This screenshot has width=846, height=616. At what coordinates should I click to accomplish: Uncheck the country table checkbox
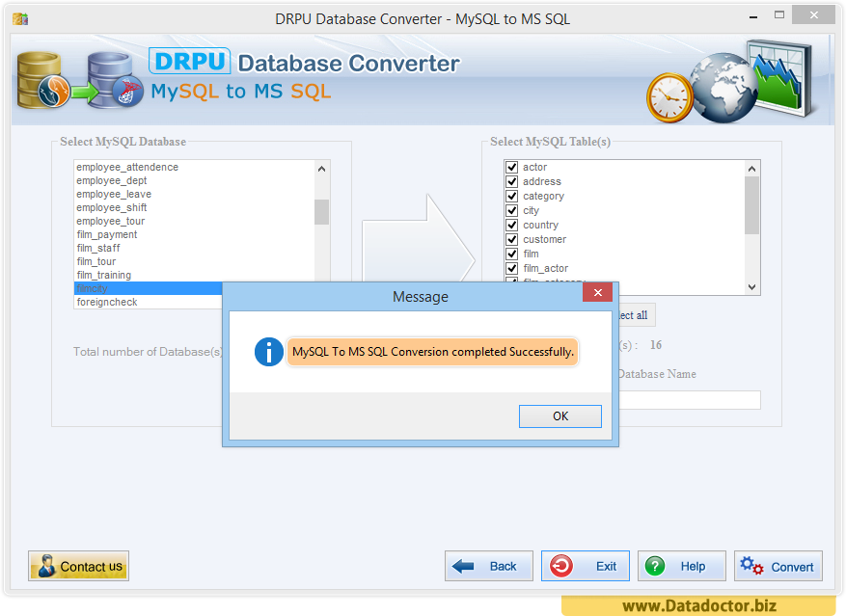tap(512, 225)
